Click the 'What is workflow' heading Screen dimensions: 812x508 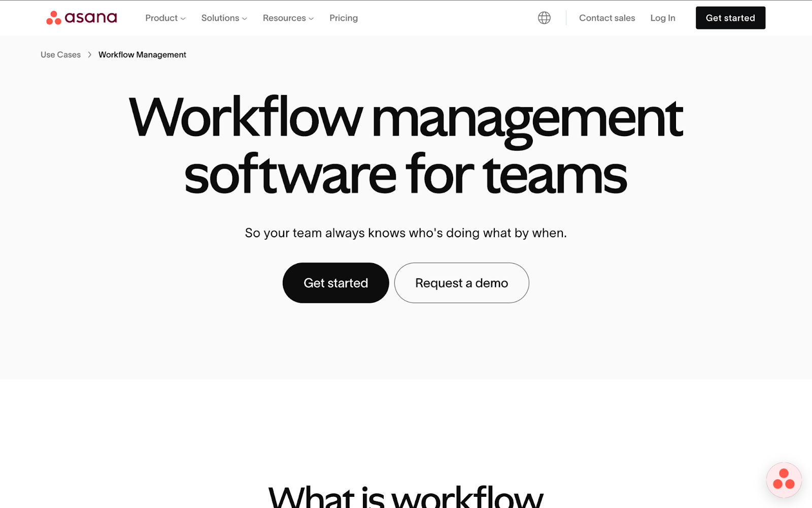(x=406, y=496)
